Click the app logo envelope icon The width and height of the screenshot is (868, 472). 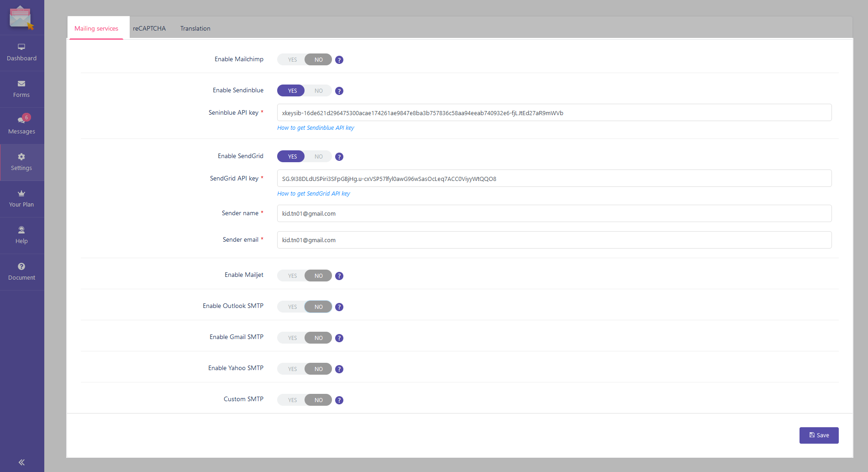pos(21,18)
